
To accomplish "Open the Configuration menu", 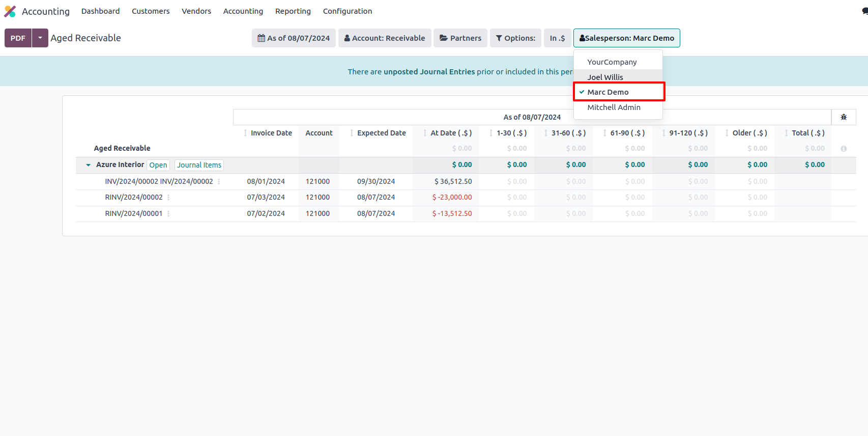I will pyautogui.click(x=348, y=11).
